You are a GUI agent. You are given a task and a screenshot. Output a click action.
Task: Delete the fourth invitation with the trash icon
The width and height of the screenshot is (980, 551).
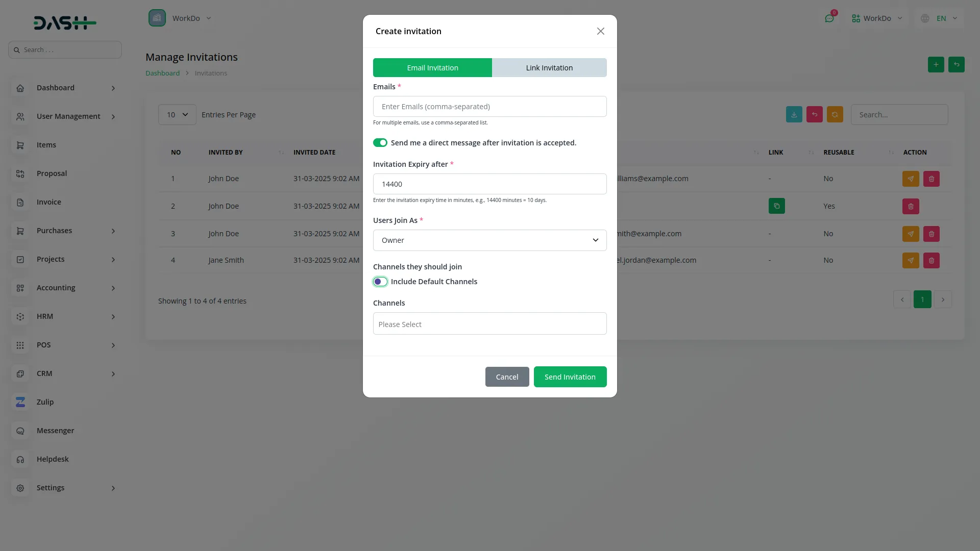click(931, 260)
